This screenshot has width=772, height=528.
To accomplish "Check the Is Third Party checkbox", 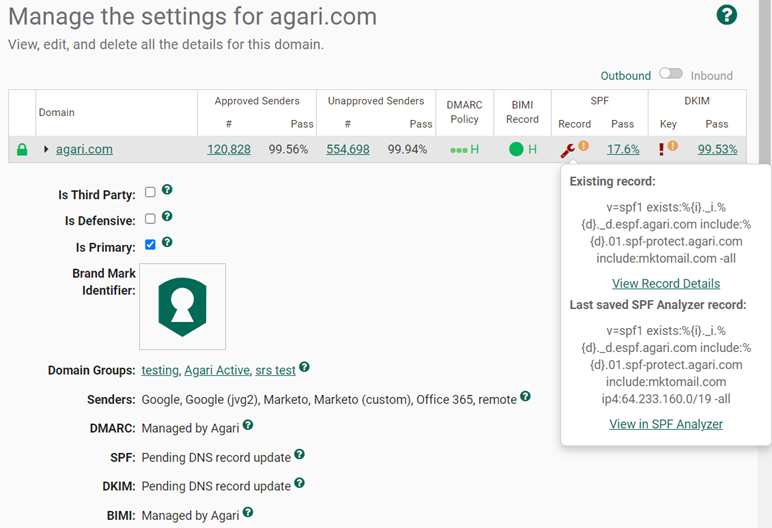I will 150,192.
